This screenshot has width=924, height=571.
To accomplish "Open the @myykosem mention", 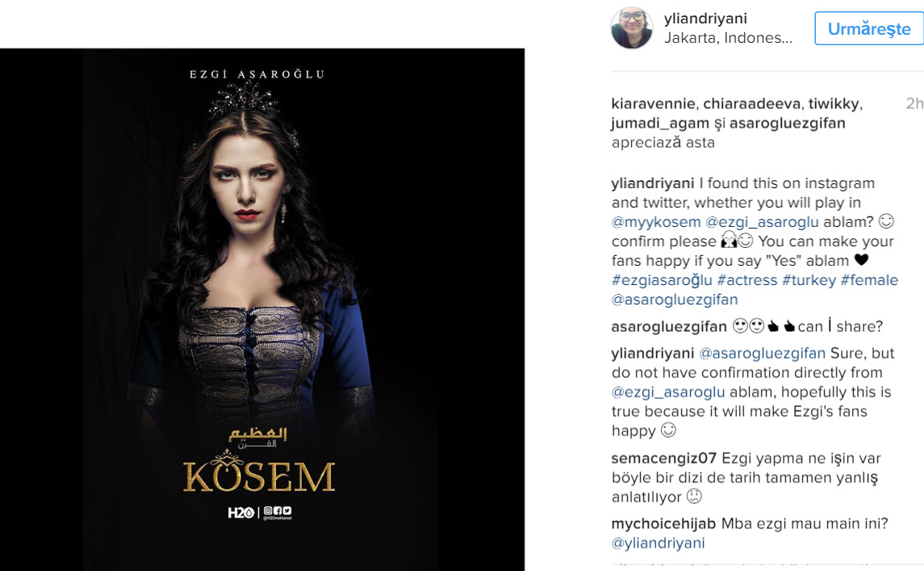I will 656,222.
